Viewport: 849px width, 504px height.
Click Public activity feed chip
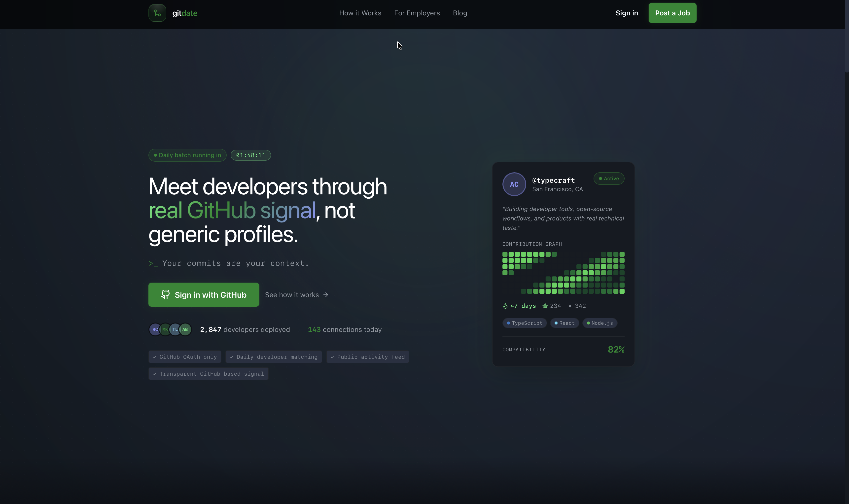pos(367,357)
